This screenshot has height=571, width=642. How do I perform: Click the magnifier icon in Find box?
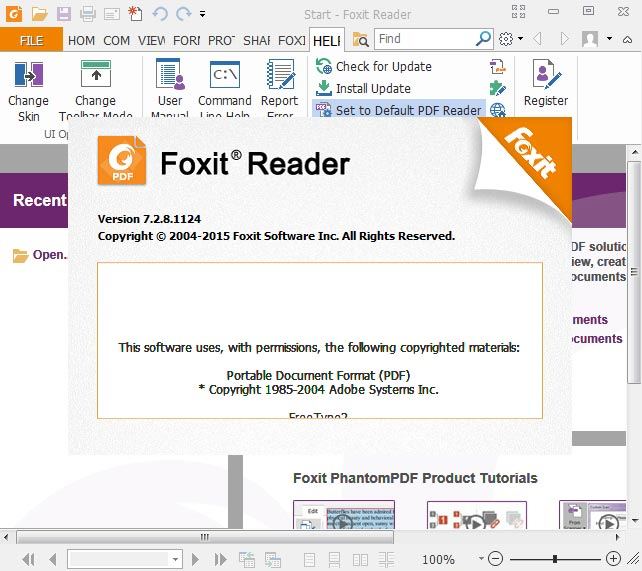484,38
